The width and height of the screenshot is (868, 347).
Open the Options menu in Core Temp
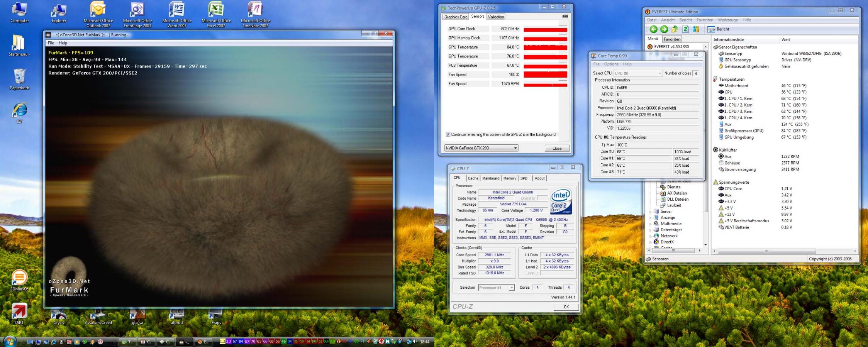click(x=611, y=64)
